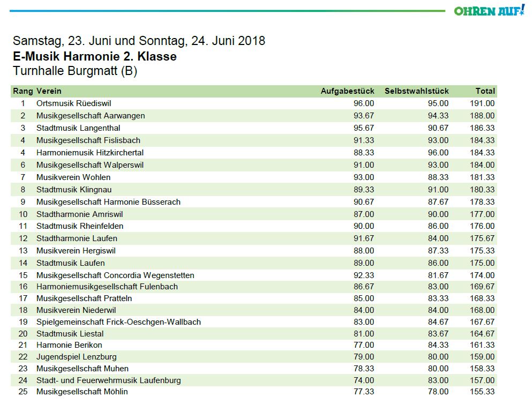Click the Stadtmusik Langenthal entry
The image size is (532, 404).
(78, 128)
